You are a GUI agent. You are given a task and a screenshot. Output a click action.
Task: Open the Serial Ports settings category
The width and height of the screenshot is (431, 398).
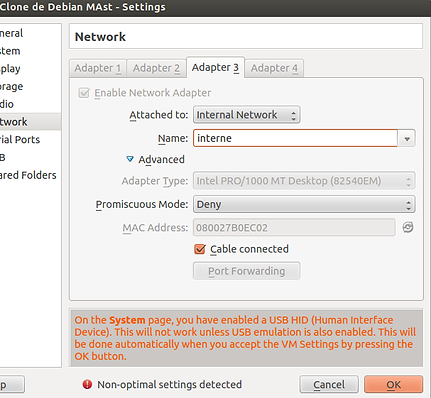(x=30, y=139)
